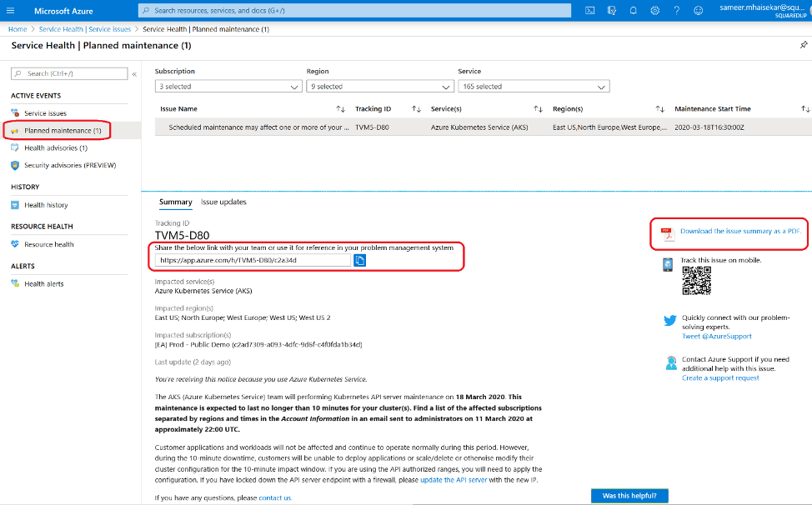
Task: Open Service issues in the left menu
Action: click(45, 113)
